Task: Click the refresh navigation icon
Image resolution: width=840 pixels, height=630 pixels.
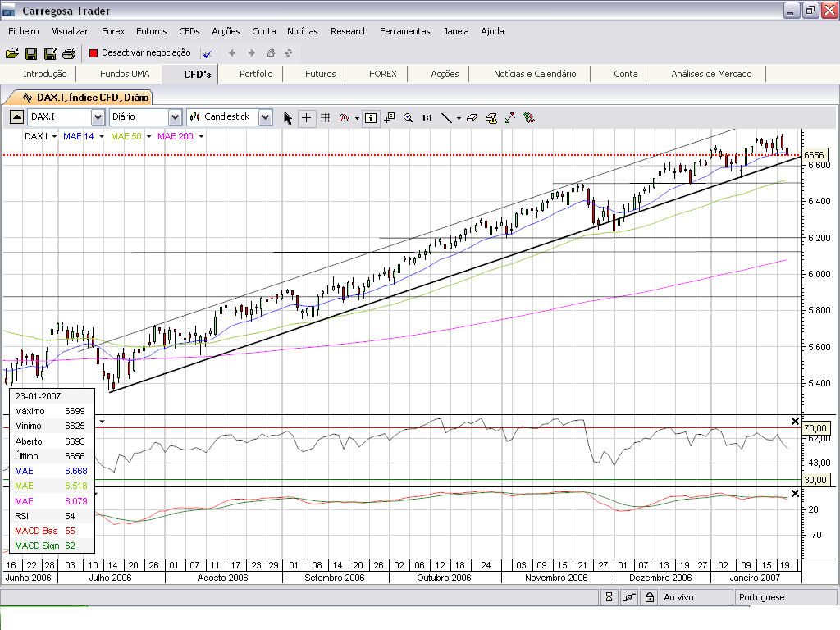Action: [289, 53]
